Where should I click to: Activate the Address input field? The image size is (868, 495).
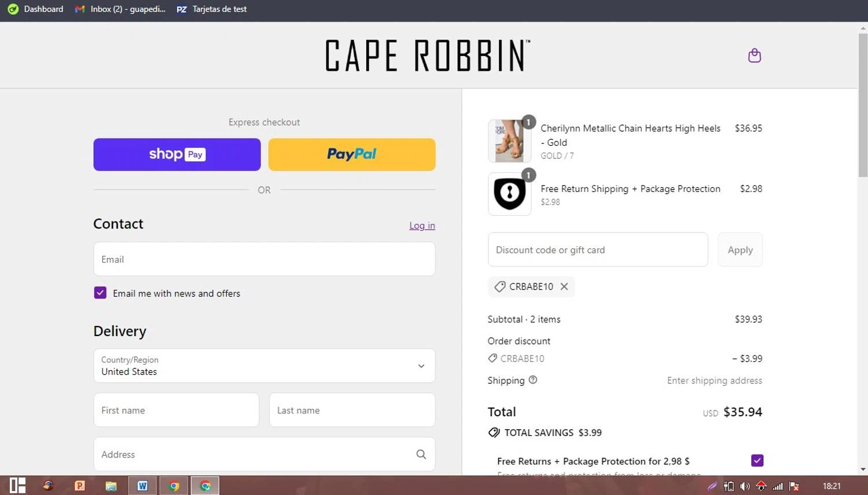[264, 455]
